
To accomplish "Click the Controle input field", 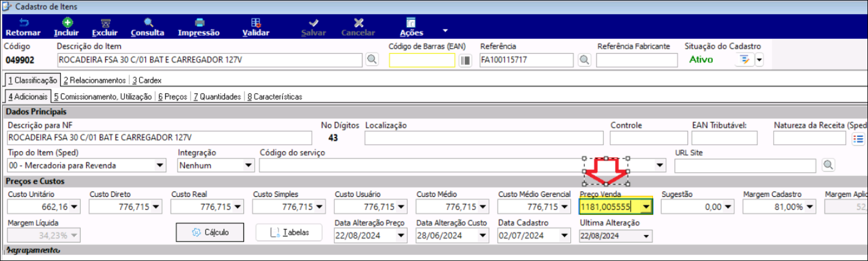I will pyautogui.click(x=649, y=138).
